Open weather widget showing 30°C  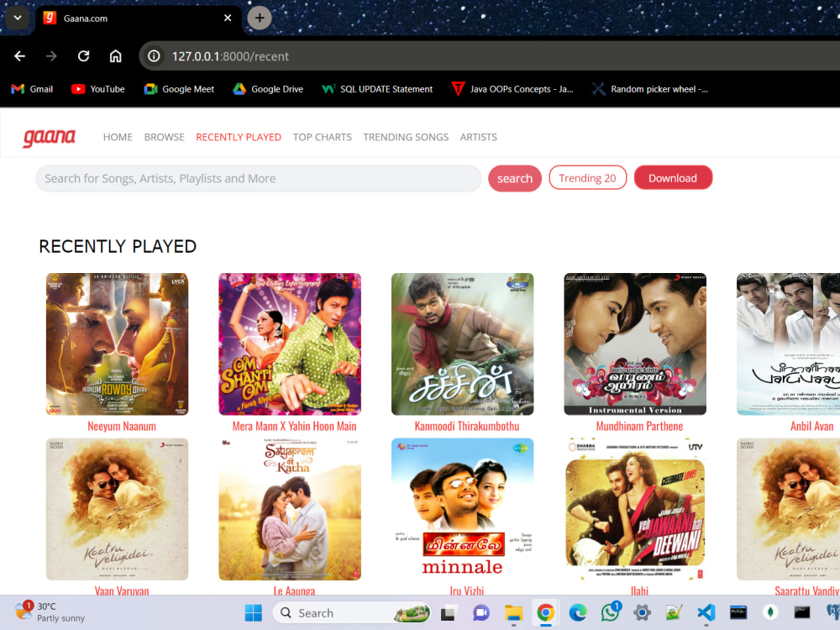(50, 612)
